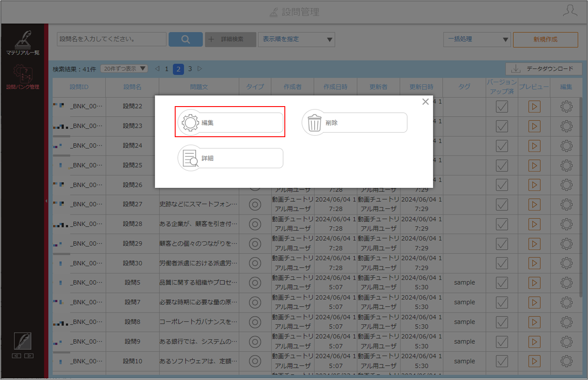Screen dimensions: 588x380
Task: Open 設問バンク管理 in the sidebar
Action: click(x=23, y=77)
